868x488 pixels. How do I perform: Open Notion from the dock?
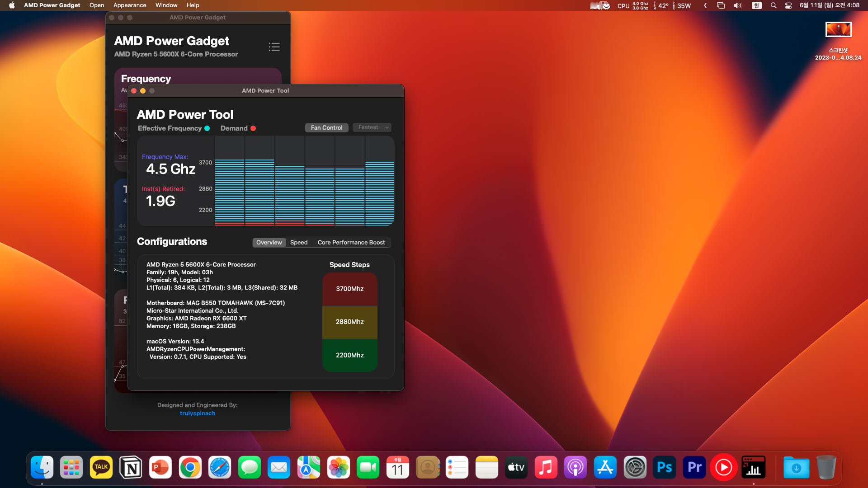coord(131,467)
